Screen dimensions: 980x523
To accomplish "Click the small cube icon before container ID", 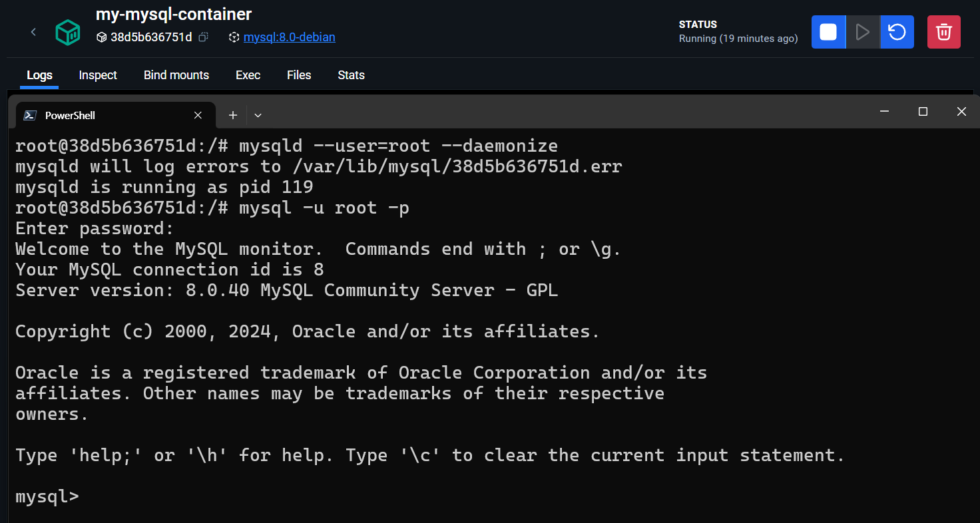I will click(101, 37).
